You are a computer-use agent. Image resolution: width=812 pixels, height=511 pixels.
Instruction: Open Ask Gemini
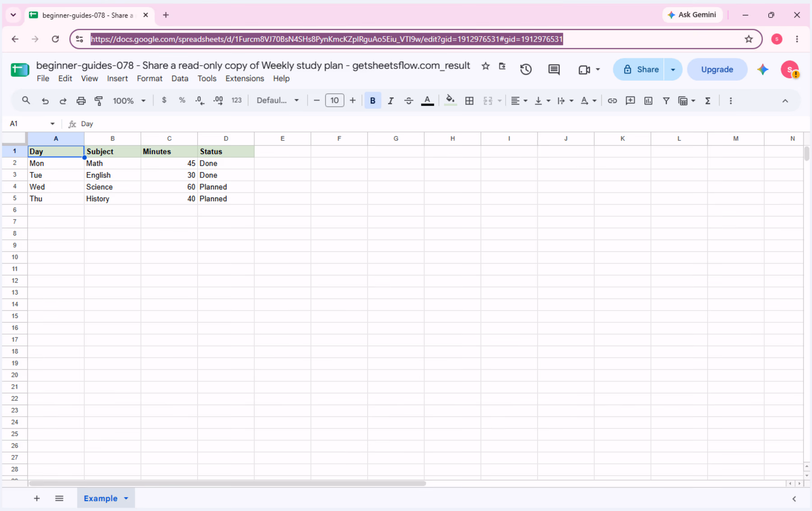[x=692, y=15]
